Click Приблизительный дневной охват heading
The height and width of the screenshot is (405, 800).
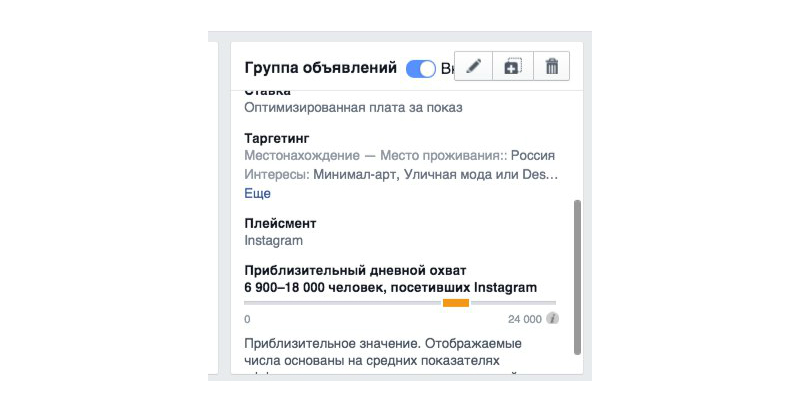point(355,270)
